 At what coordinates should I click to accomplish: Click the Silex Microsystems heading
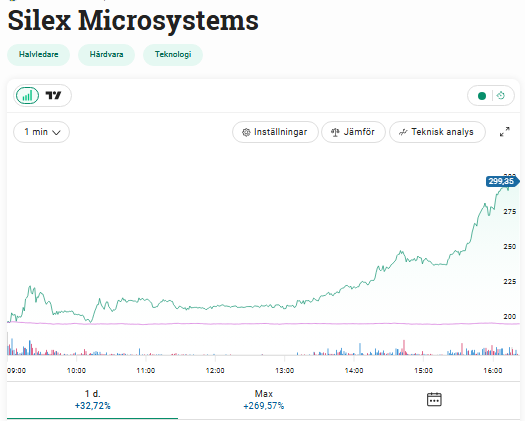point(133,21)
